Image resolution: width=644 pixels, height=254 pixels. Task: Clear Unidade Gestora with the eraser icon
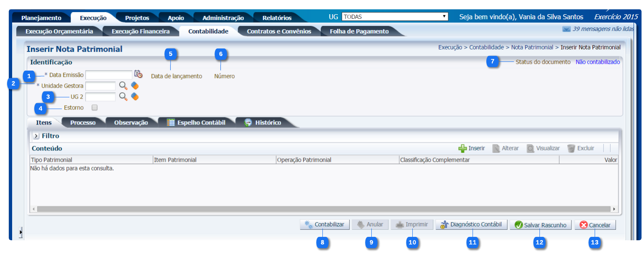point(135,86)
